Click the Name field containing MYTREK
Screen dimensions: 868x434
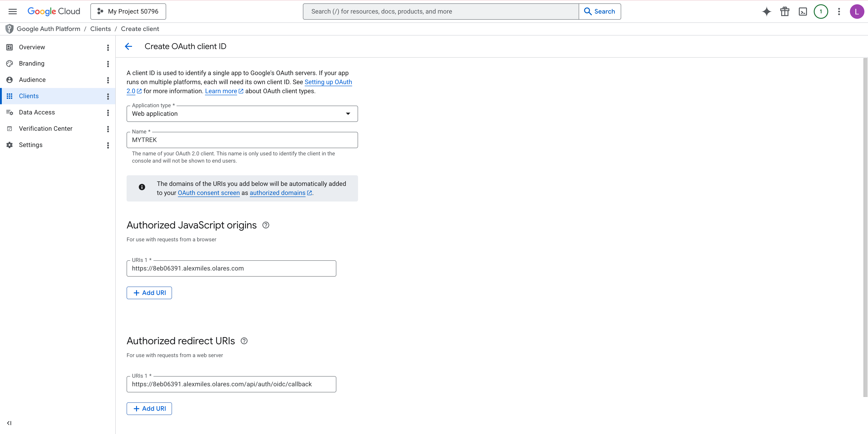(x=242, y=140)
